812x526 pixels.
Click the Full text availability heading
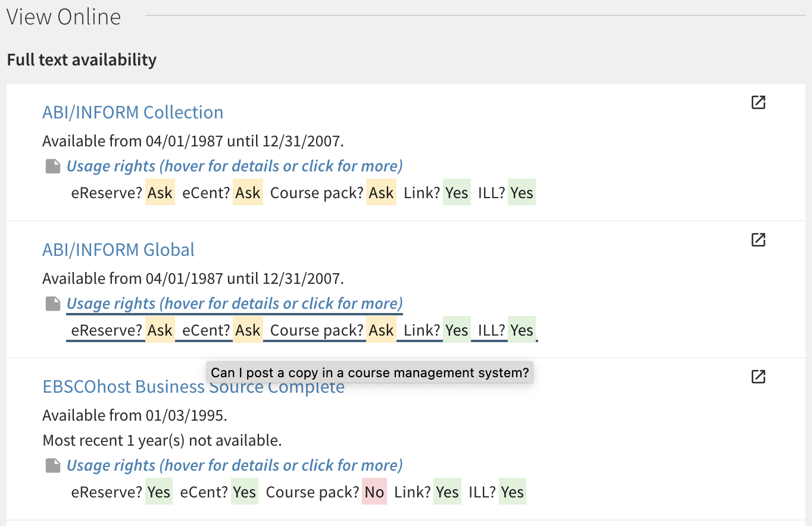[82, 60]
